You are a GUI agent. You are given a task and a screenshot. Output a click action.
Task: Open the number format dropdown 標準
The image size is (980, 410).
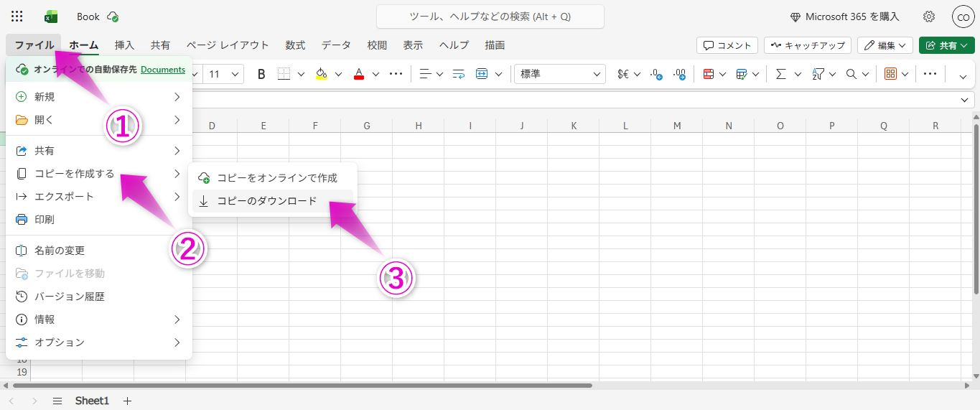click(559, 74)
